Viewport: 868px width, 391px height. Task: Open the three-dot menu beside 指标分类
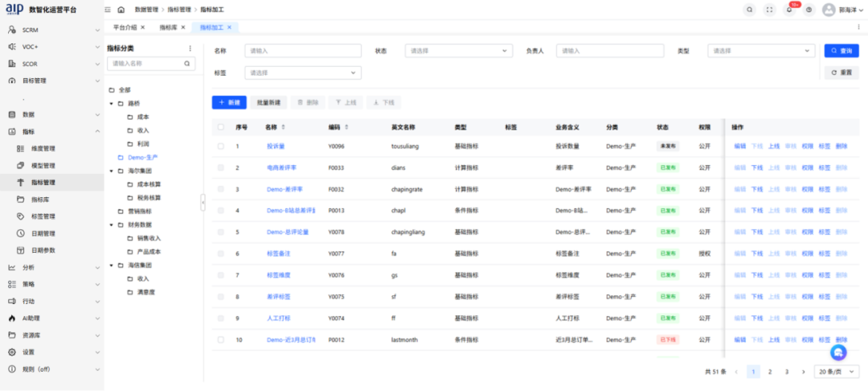[x=190, y=48]
